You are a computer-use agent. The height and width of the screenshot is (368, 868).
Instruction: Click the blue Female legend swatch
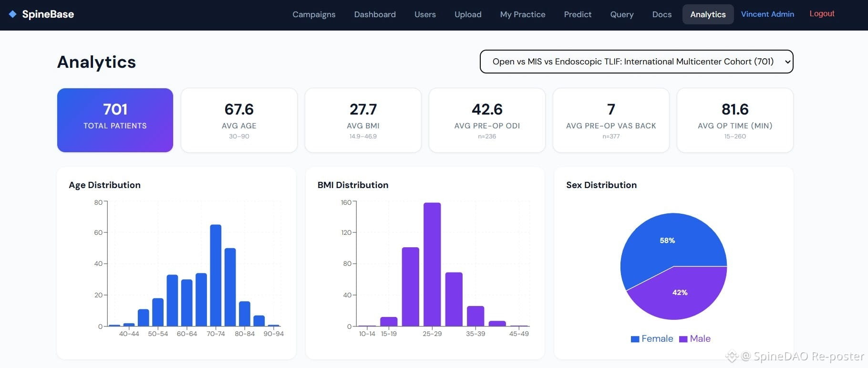point(635,339)
